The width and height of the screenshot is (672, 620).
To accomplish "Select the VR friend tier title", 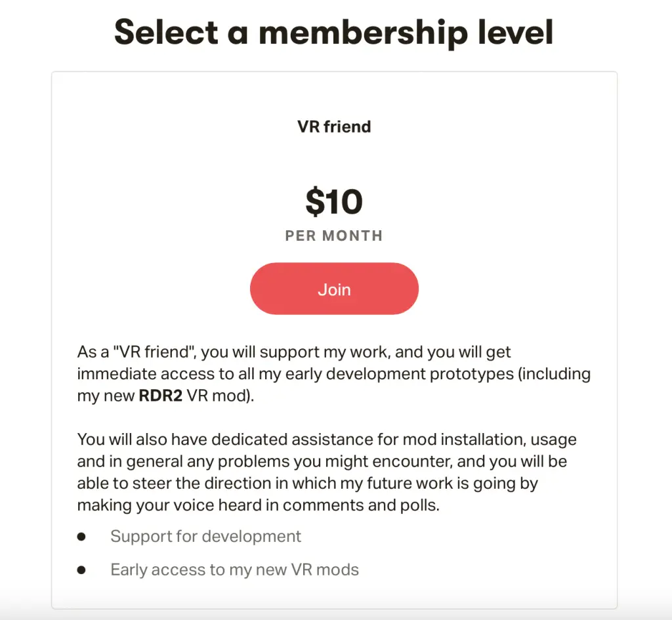I will [x=334, y=127].
